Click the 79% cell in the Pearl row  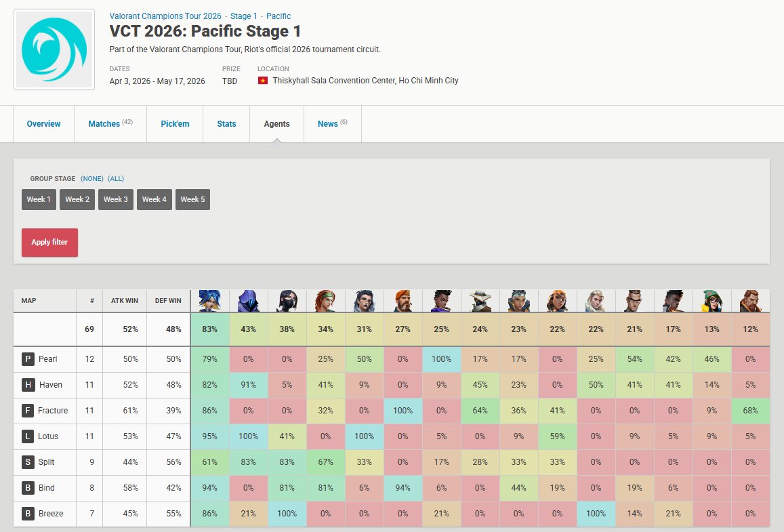(x=209, y=359)
